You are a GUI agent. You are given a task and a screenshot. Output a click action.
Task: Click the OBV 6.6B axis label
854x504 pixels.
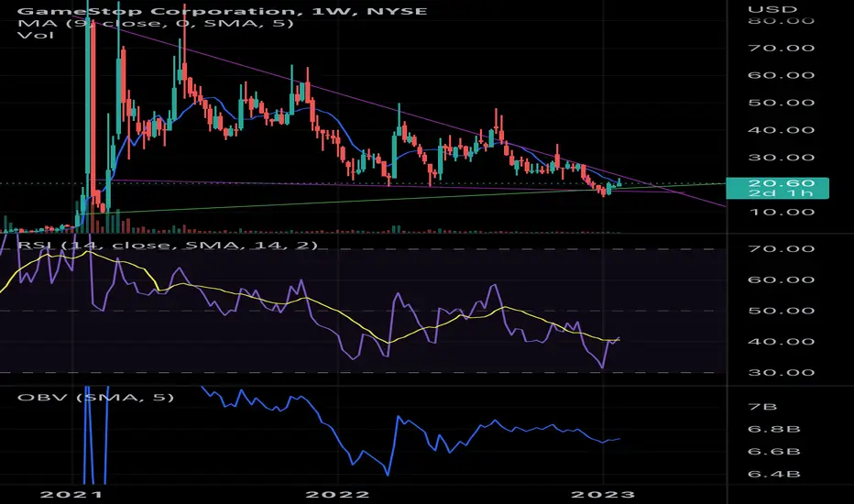[x=774, y=452]
